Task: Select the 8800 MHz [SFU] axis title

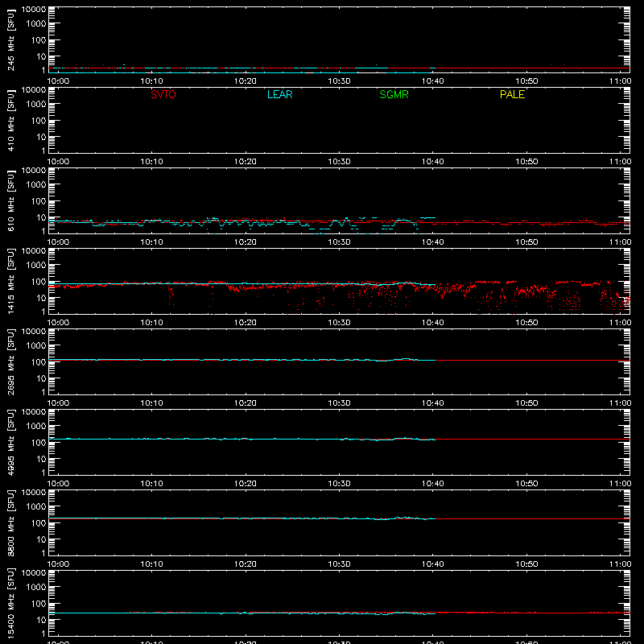Action: point(11,522)
